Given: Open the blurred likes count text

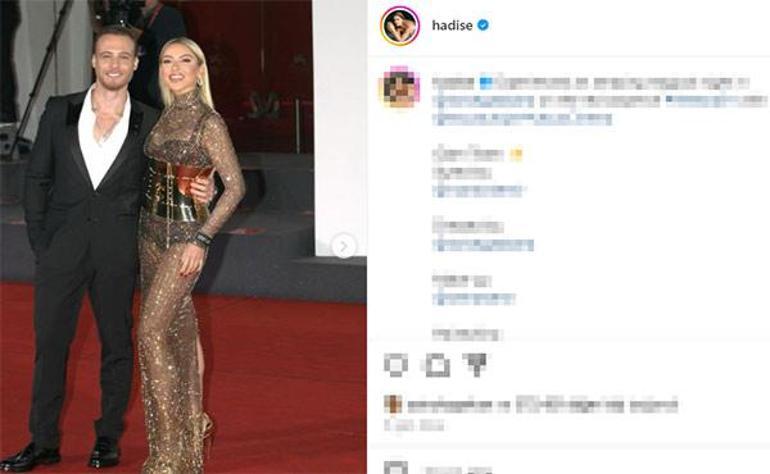Looking at the screenshot, I should tap(543, 406).
